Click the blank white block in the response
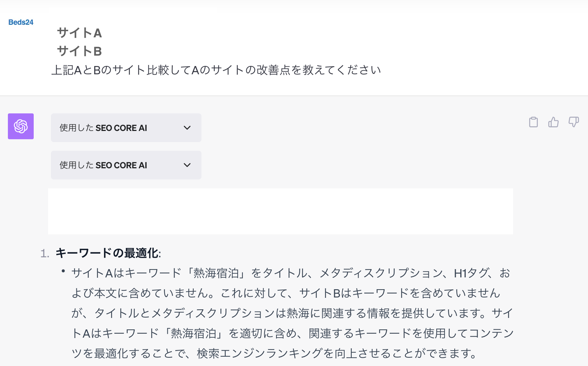 [x=280, y=211]
